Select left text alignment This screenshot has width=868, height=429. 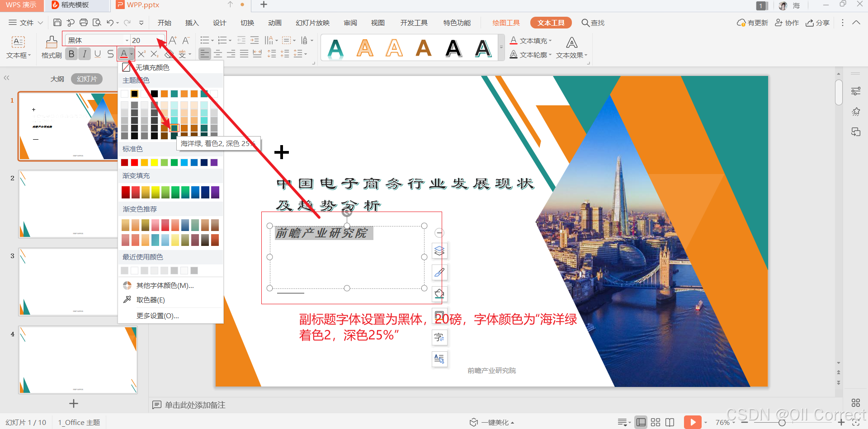pos(205,54)
